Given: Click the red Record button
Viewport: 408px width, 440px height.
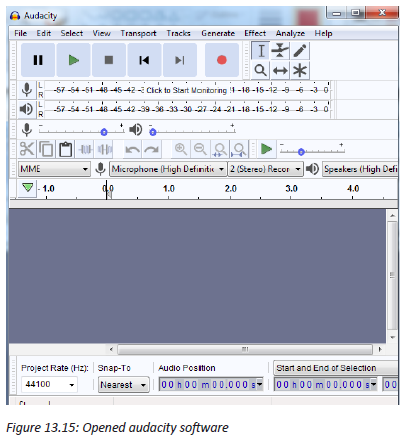Looking at the screenshot, I should 222,60.
